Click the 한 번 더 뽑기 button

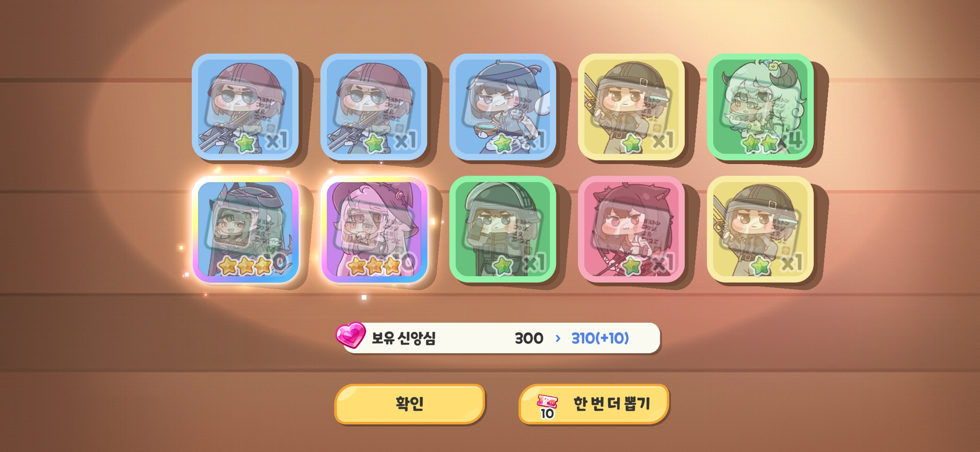point(594,404)
